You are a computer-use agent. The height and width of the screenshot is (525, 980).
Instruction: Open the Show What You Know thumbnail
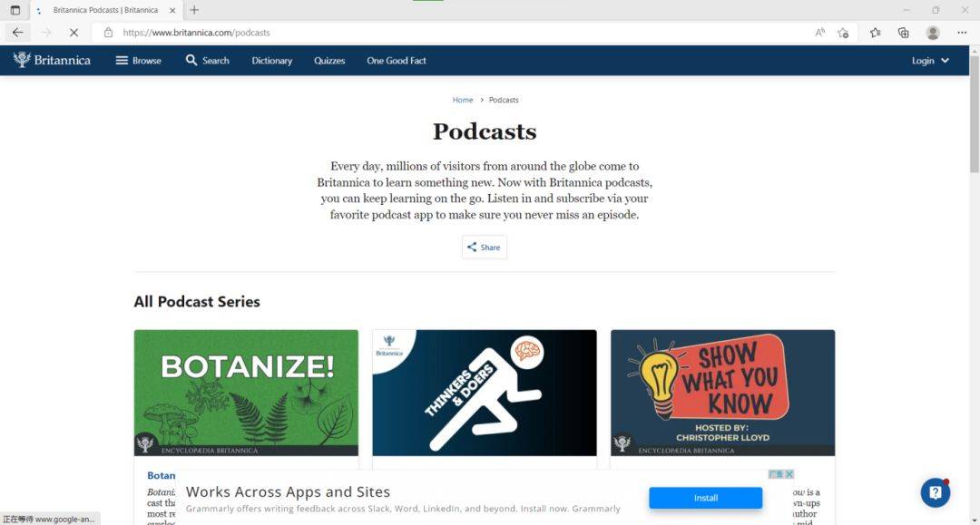[x=722, y=393]
